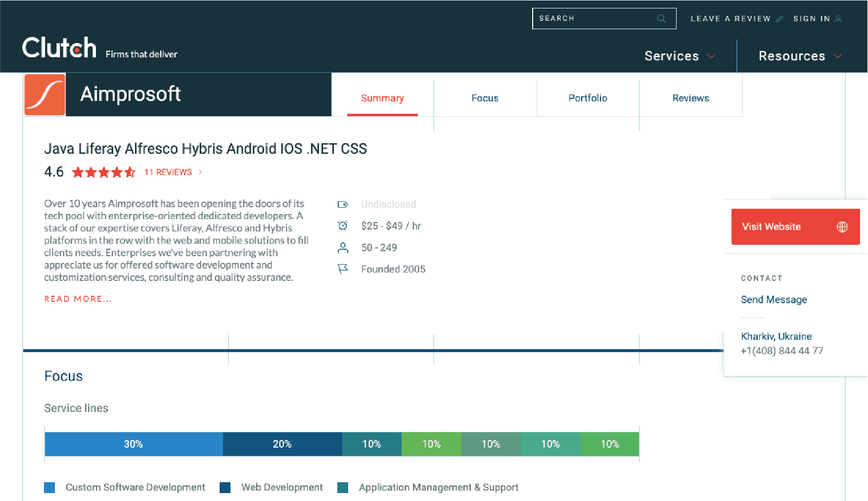Screen dimensions: 868x501
Task: Click the arrow next to 11 Reviews
Action: pyautogui.click(x=200, y=172)
